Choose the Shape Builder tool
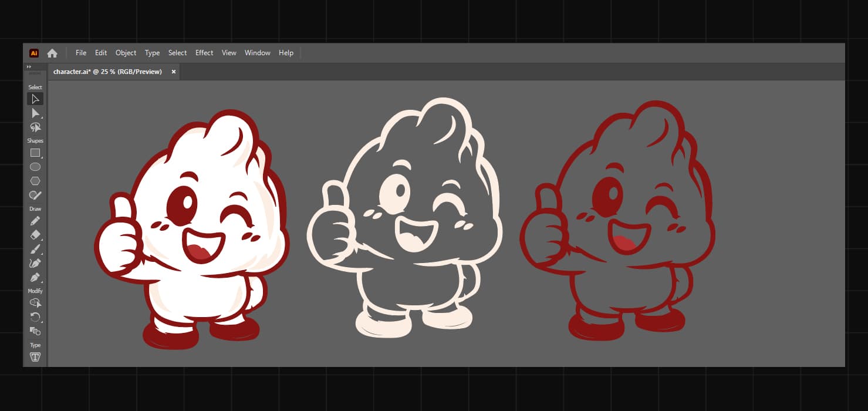 coord(35,303)
